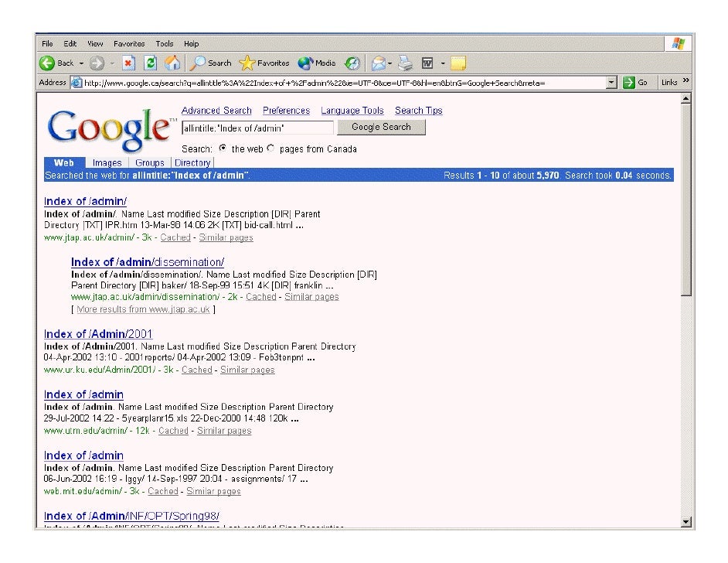Open the History clock icon
The height and width of the screenshot is (563, 728).
click(352, 63)
